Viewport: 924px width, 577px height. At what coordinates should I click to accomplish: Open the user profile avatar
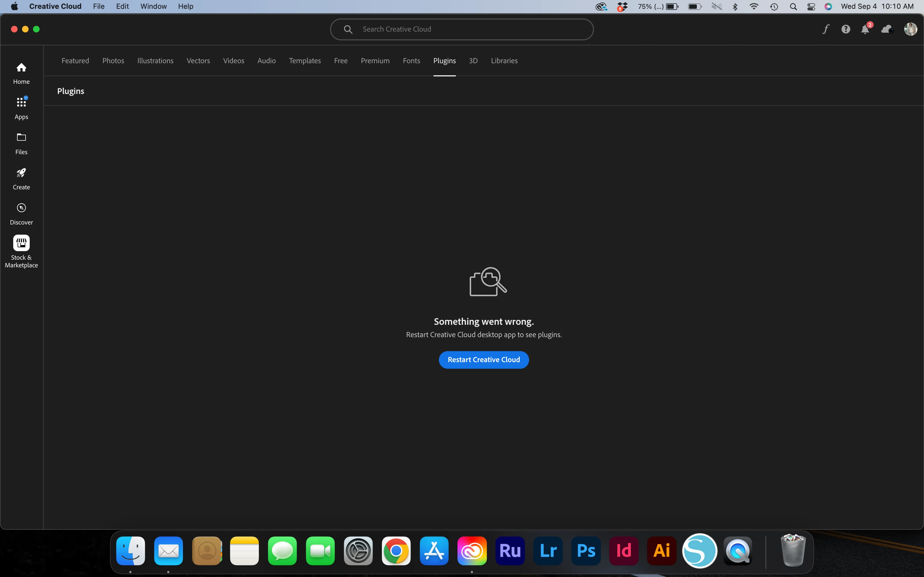click(x=910, y=29)
